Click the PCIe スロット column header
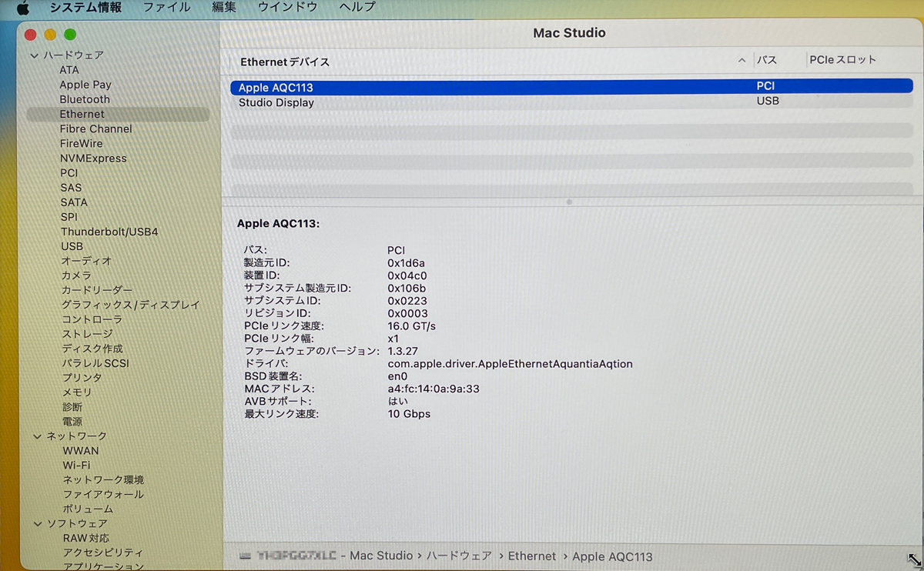The width and height of the screenshot is (924, 571). 842,60
